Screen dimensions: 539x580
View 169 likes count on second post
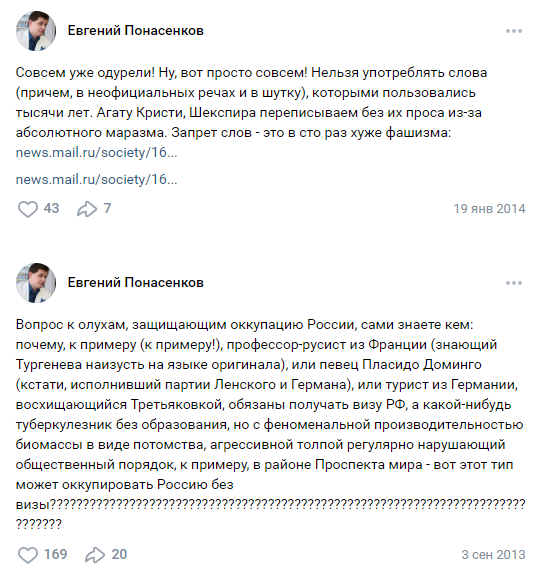(x=55, y=554)
